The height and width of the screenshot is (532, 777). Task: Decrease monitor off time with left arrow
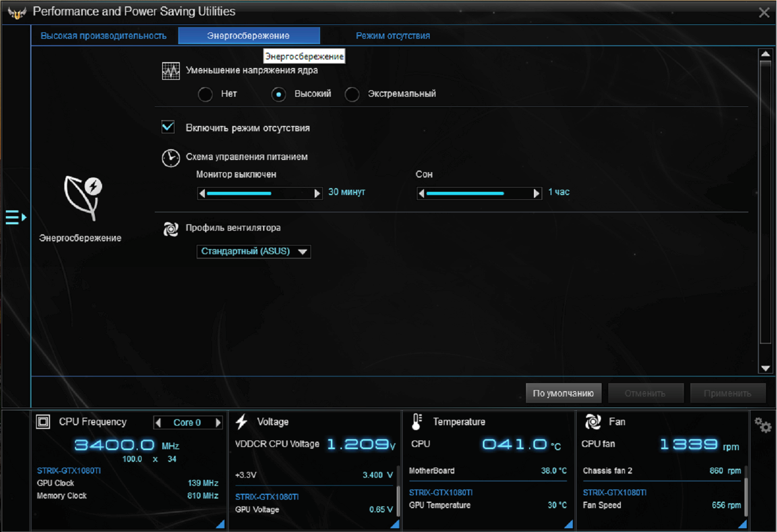[202, 193]
